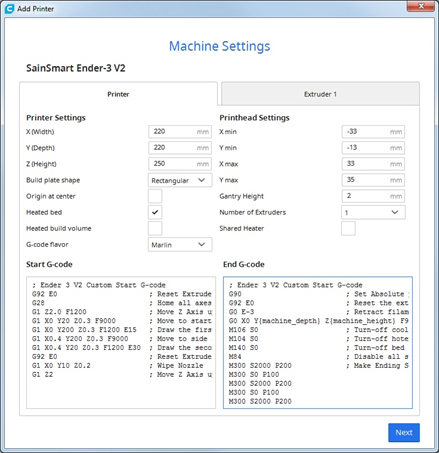Click 'G1 Z2.0 F1200' line in Start G-code

pos(59,312)
